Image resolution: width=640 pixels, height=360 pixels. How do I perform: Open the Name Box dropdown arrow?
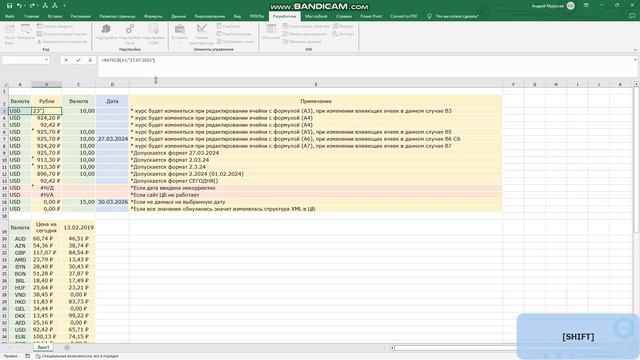pyautogui.click(x=46, y=60)
